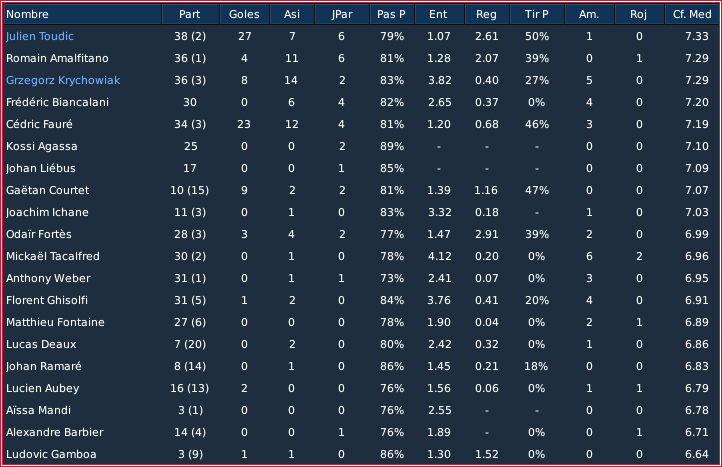Image resolution: width=722 pixels, height=467 pixels.
Task: Sort by Pas P column header
Action: pos(391,14)
